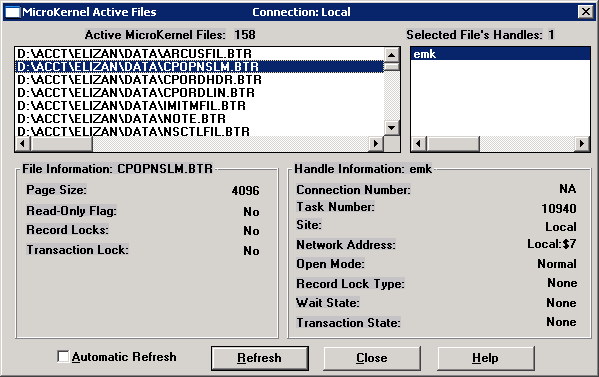
Task: Select NOTE.BTR in the file list
Action: click(x=199, y=119)
